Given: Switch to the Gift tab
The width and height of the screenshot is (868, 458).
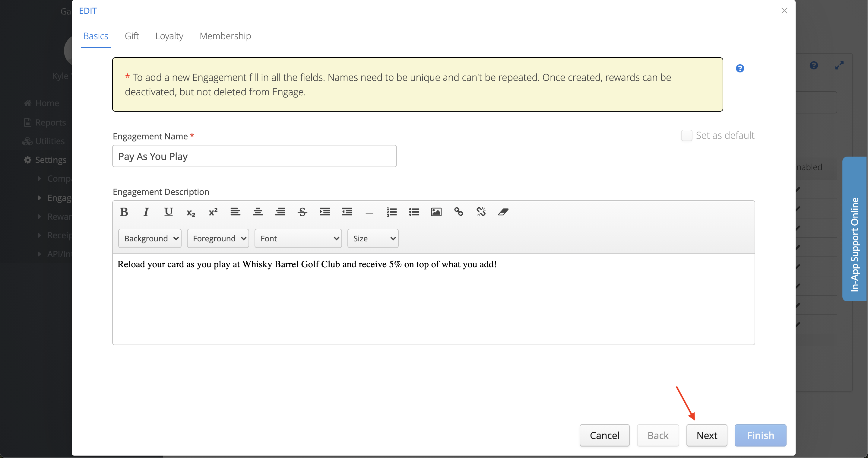Looking at the screenshot, I should [132, 36].
